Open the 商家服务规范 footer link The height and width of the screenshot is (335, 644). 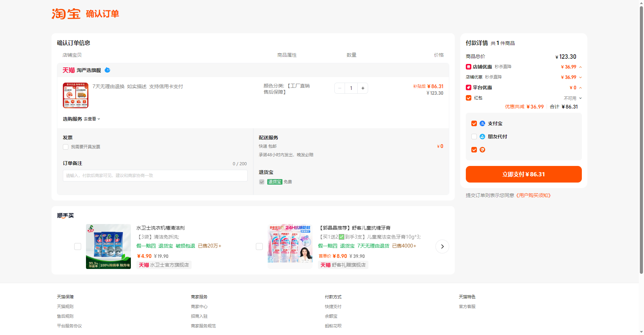203,326
